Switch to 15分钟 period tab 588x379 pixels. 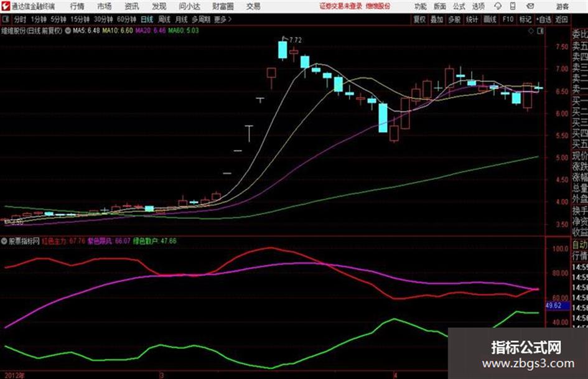click(80, 19)
